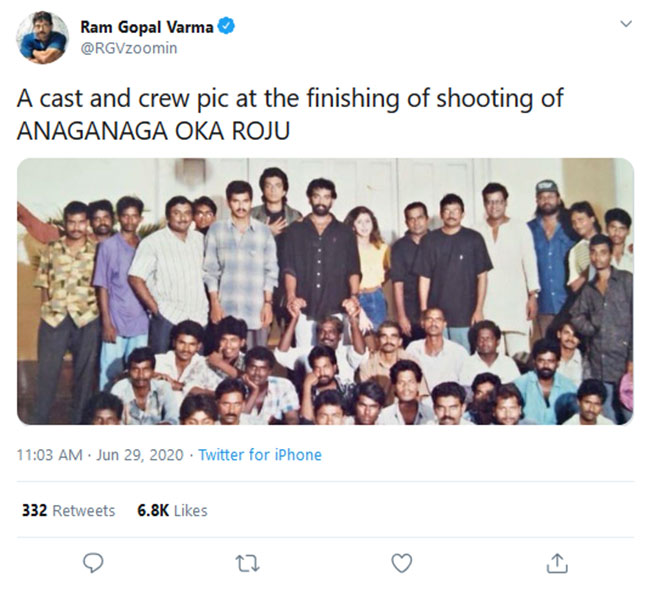Click the Twitter for iPhone link

(260, 455)
